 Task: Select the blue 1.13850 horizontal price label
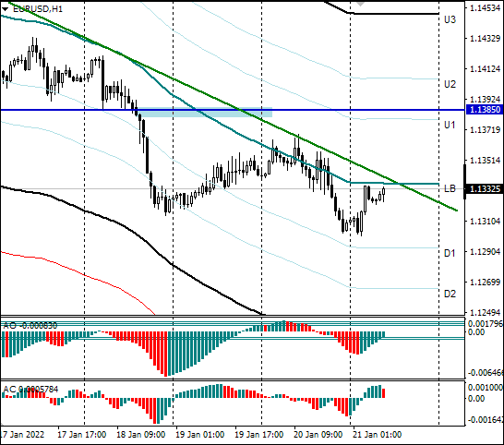click(485, 109)
